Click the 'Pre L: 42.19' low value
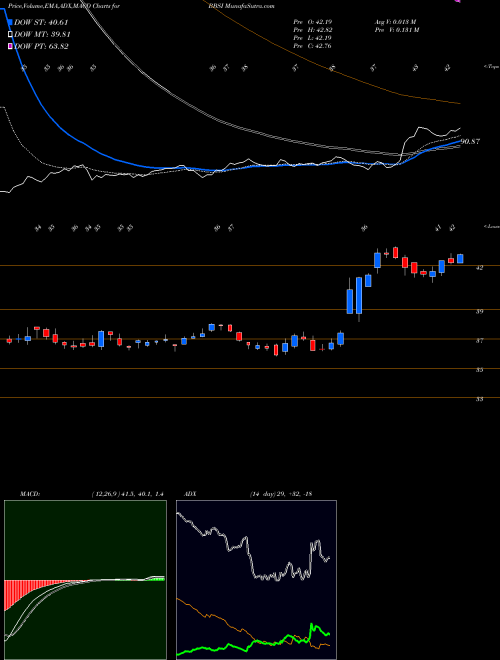The height and width of the screenshot is (660, 500). click(x=312, y=38)
